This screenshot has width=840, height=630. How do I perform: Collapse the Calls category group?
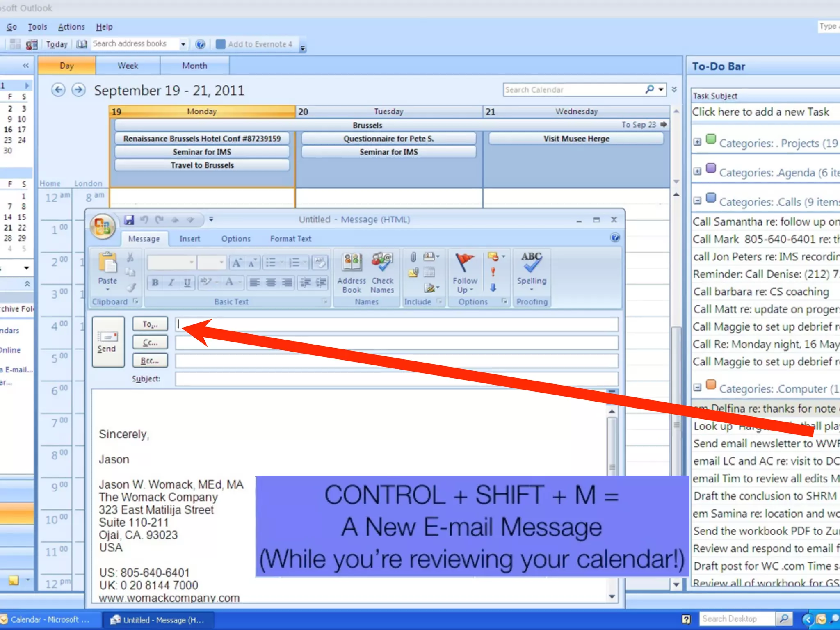697,201
